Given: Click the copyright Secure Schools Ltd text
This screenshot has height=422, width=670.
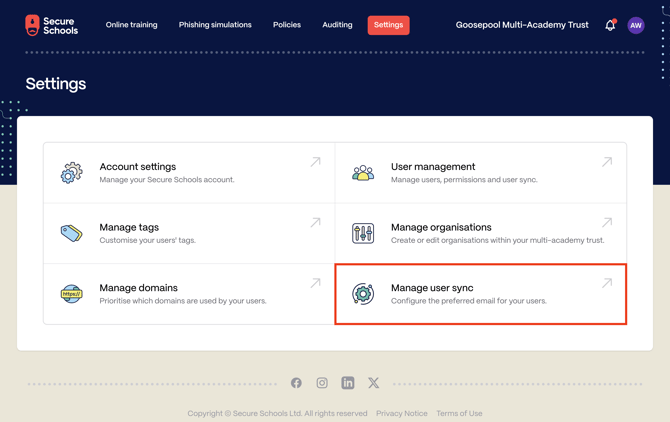Looking at the screenshot, I should 277,413.
